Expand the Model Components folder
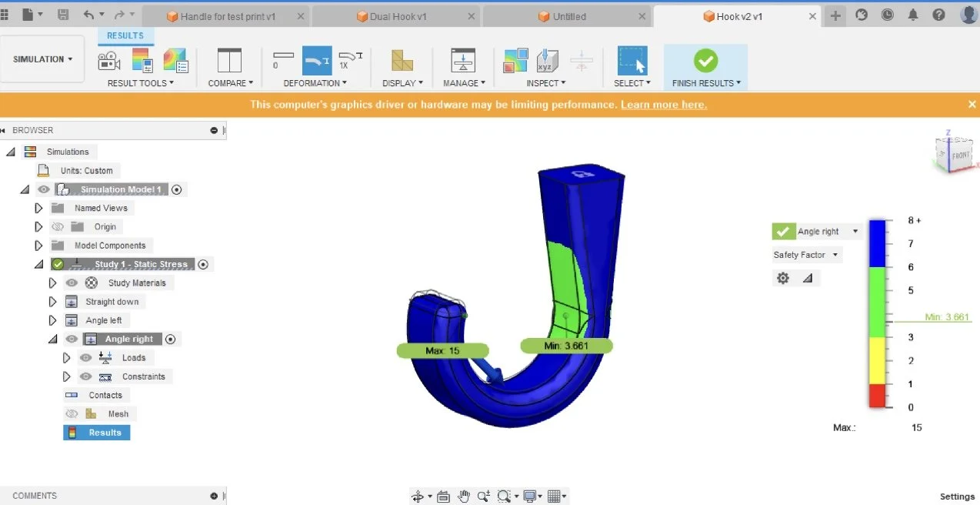The height and width of the screenshot is (505, 980). 38,246
